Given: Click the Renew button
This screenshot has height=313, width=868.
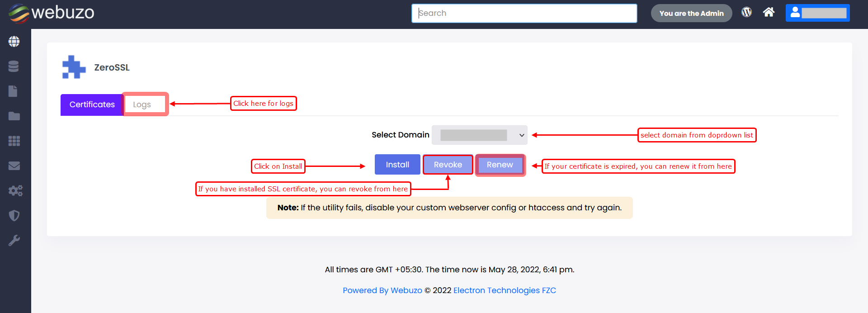Looking at the screenshot, I should (x=500, y=165).
